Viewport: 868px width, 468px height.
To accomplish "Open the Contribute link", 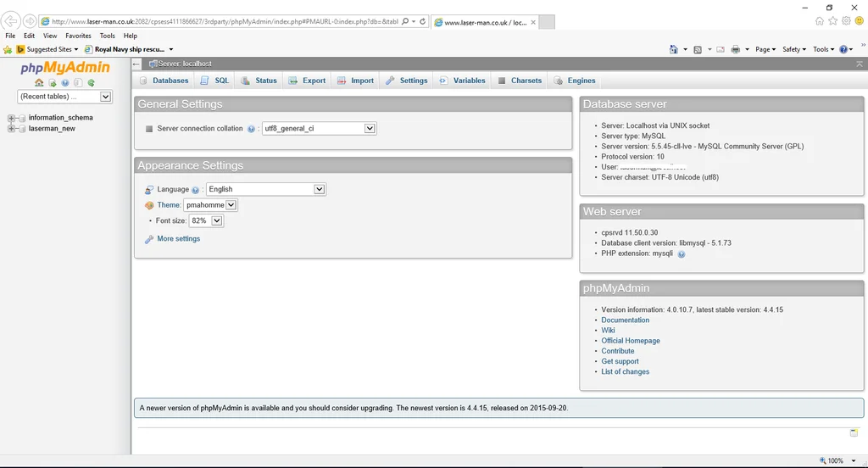I will 618,351.
